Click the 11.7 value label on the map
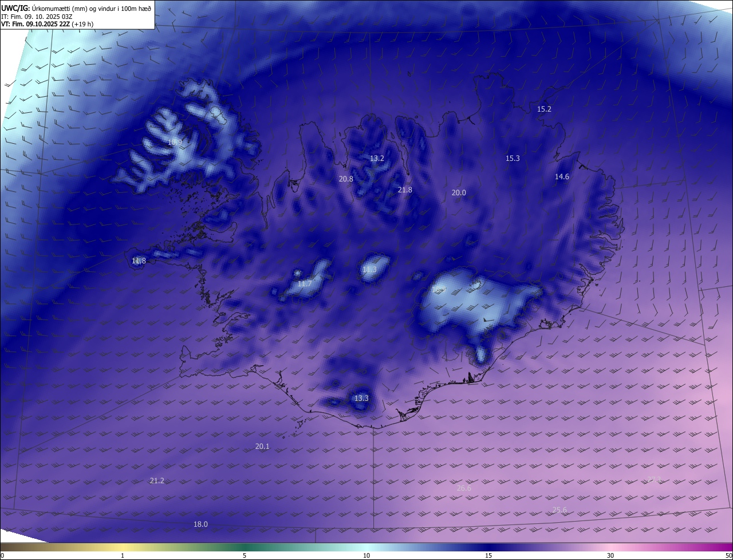Viewport: 733px width, 560px height. [x=305, y=283]
